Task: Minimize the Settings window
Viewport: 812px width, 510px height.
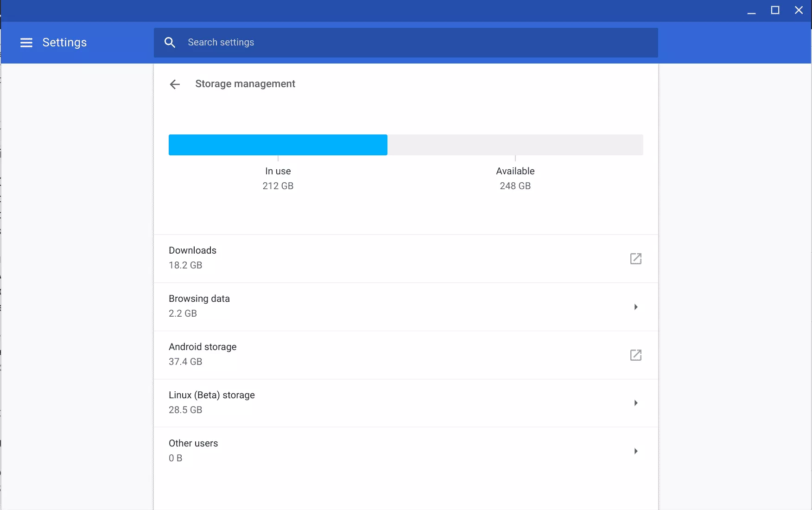Action: pyautogui.click(x=751, y=11)
